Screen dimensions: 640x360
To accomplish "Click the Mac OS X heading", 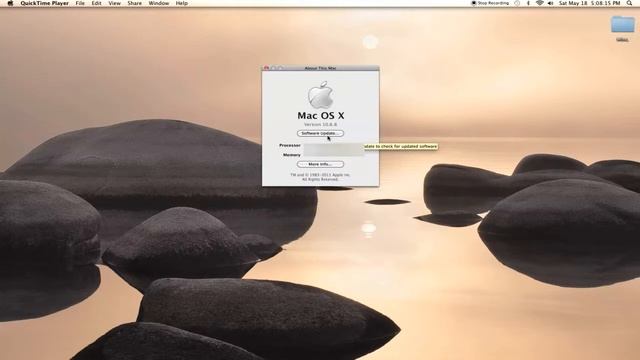I will [320, 116].
